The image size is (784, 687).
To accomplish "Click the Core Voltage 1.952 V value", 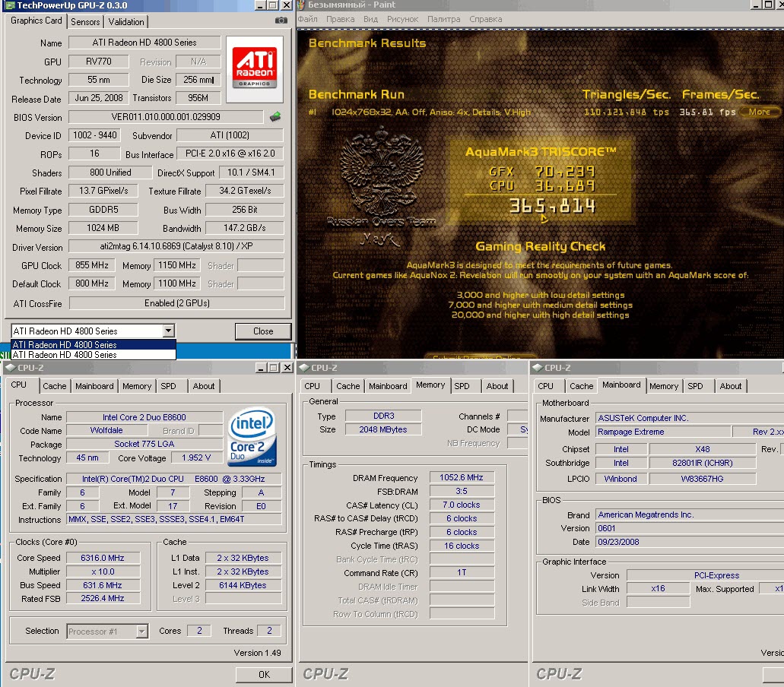I will pos(196,457).
